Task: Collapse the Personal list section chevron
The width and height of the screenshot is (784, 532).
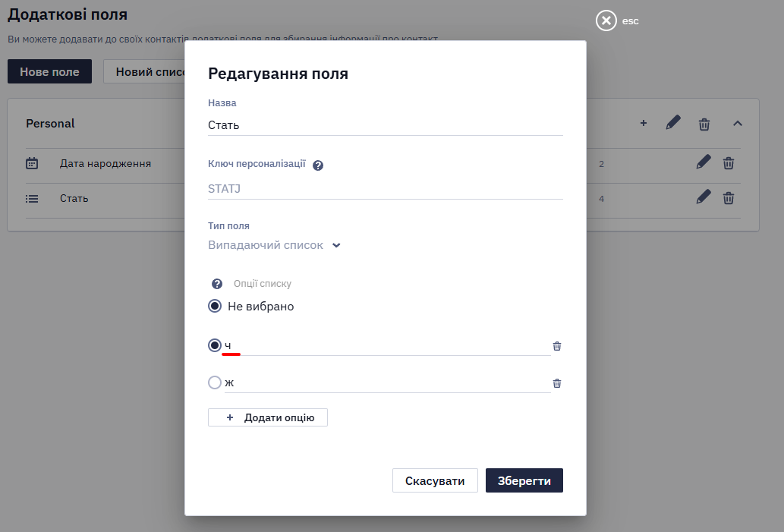Action: (738, 124)
